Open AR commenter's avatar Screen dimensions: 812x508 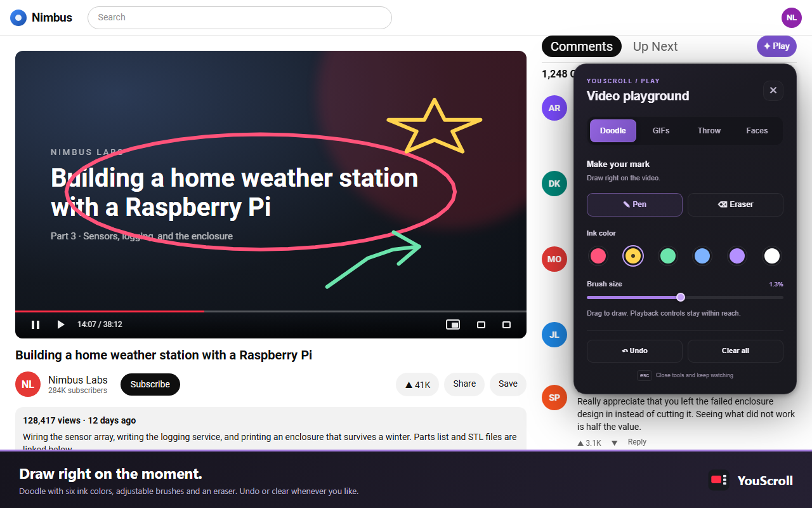click(x=554, y=108)
